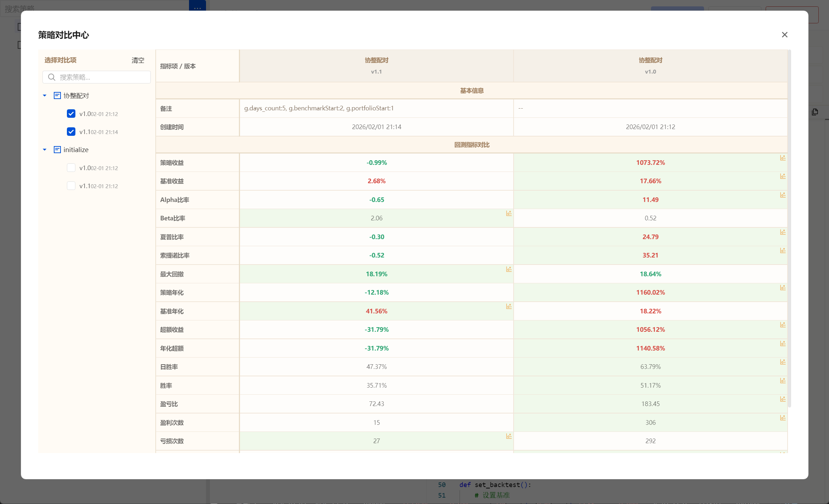Viewport: 829px width, 504px height.
Task: Click chart icon in 超额收益 v1.0 cell
Action: [x=783, y=325]
